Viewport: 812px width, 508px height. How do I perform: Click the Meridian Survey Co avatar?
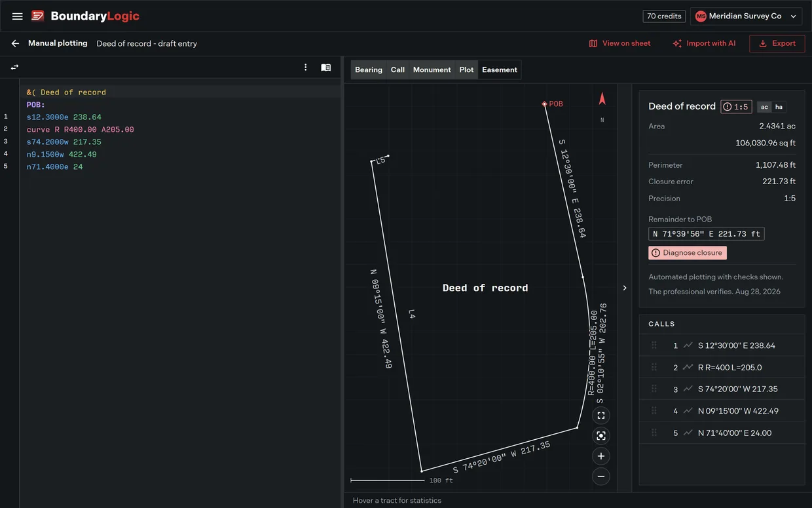point(701,16)
